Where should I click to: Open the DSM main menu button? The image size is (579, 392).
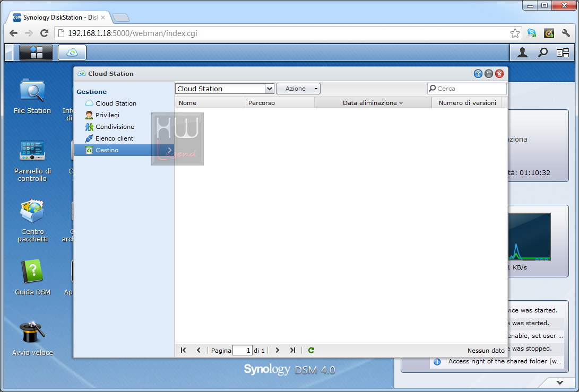tap(36, 53)
